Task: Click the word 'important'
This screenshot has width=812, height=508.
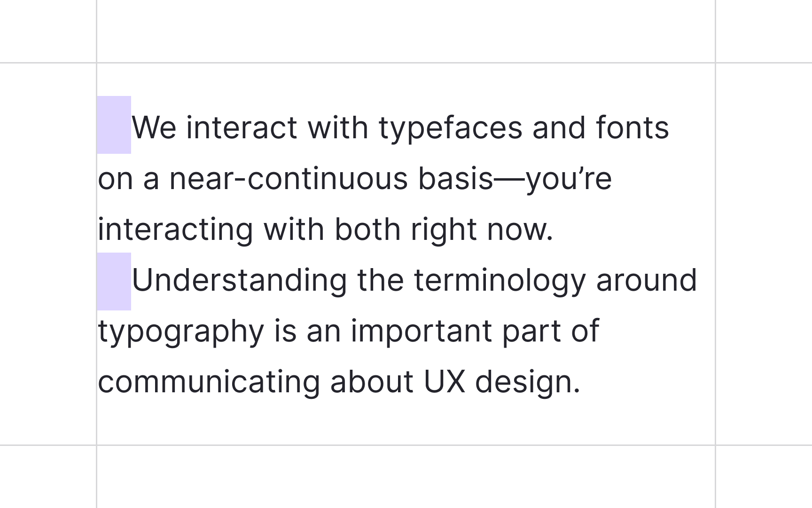Action: (x=422, y=332)
